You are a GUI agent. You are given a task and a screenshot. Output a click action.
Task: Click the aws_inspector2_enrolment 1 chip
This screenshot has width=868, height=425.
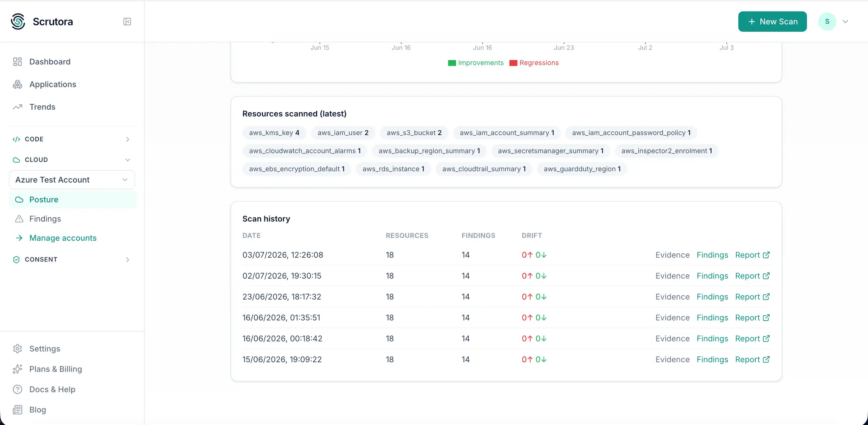tap(666, 151)
